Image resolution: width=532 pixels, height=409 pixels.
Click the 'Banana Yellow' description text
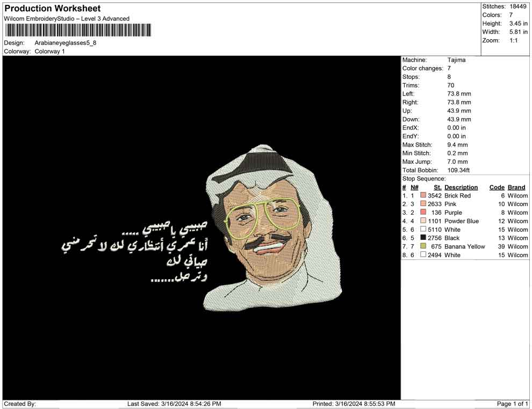click(464, 246)
